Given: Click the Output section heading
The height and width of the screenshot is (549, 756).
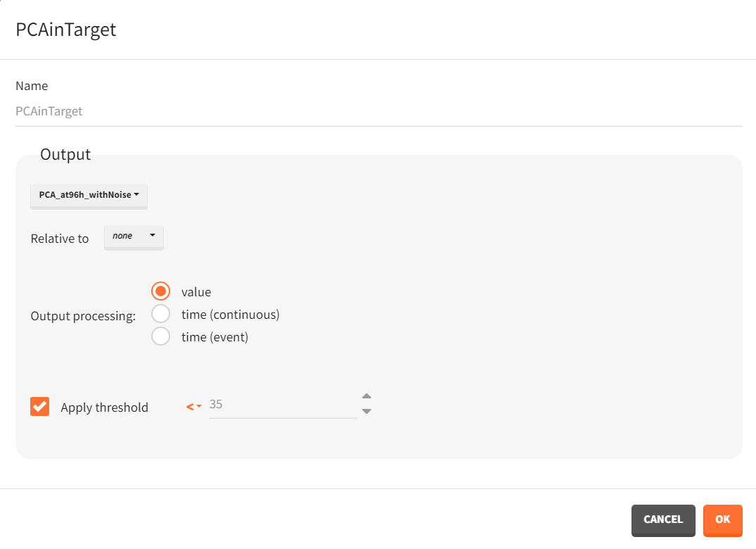Looking at the screenshot, I should pyautogui.click(x=65, y=154).
